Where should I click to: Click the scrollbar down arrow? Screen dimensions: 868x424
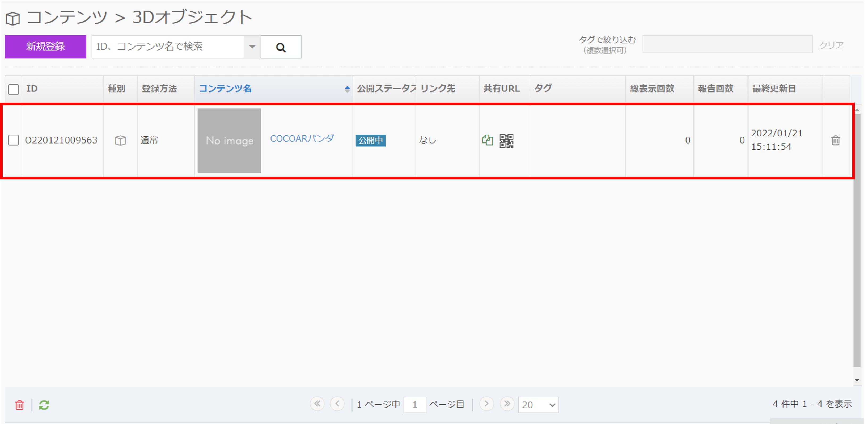click(x=857, y=380)
